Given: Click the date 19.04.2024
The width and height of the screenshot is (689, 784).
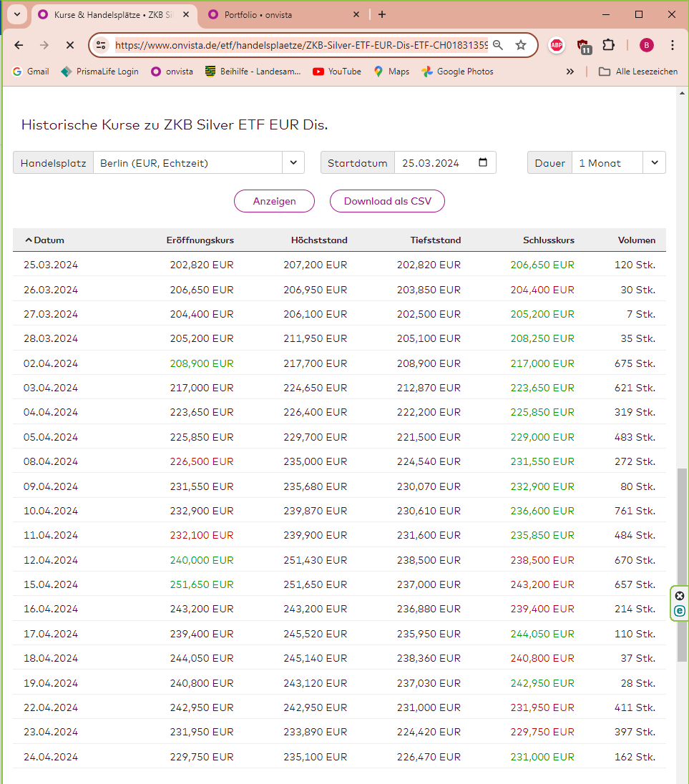Looking at the screenshot, I should (51, 684).
